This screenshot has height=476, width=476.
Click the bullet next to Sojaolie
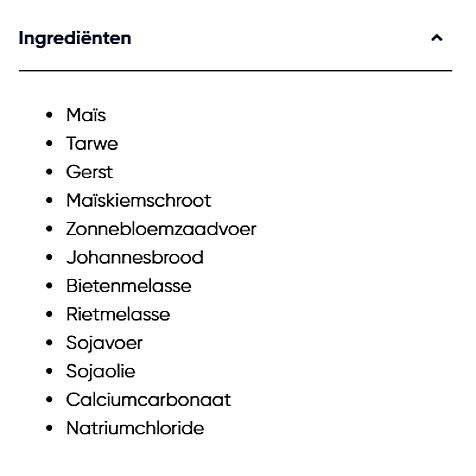point(49,371)
